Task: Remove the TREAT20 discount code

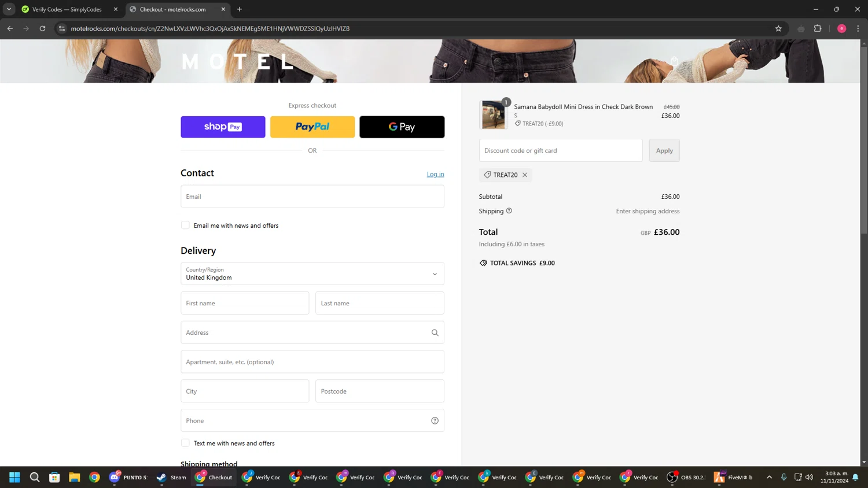Action: pos(525,175)
